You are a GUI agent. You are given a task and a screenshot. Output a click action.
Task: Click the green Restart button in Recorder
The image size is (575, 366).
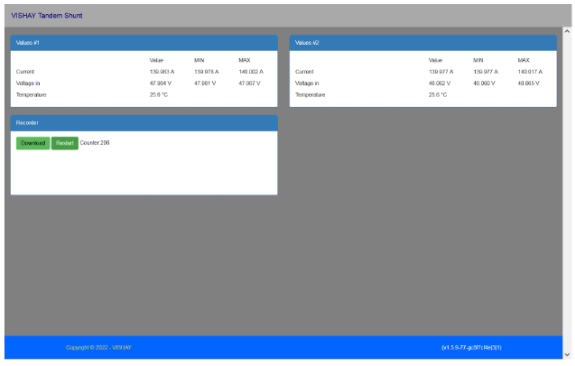click(x=65, y=143)
